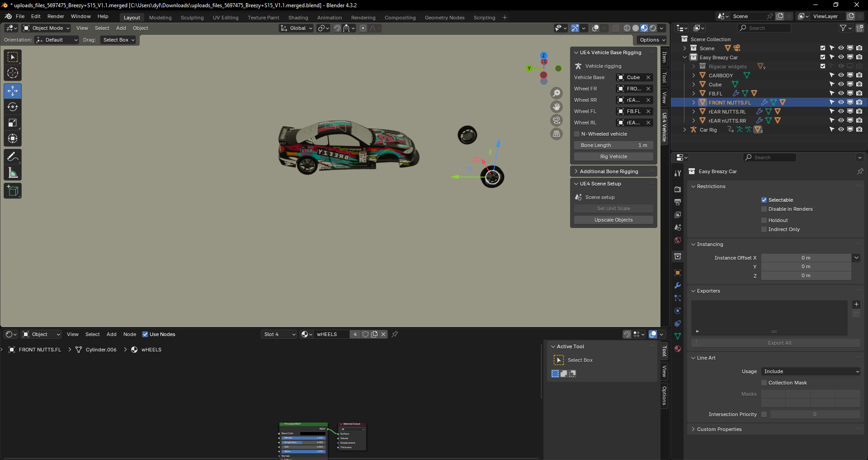Enable the Collection Mask checkbox

764,383
